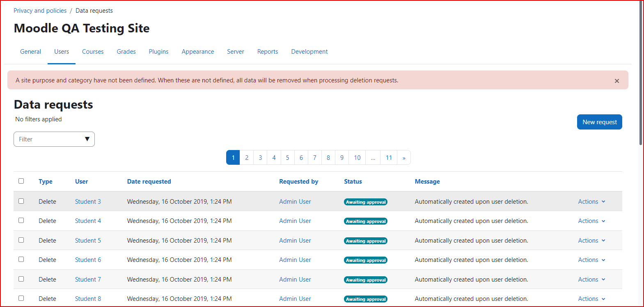Viewport: 644px width, 307px height.
Task: Go to page 5 of results
Action: (x=287, y=158)
